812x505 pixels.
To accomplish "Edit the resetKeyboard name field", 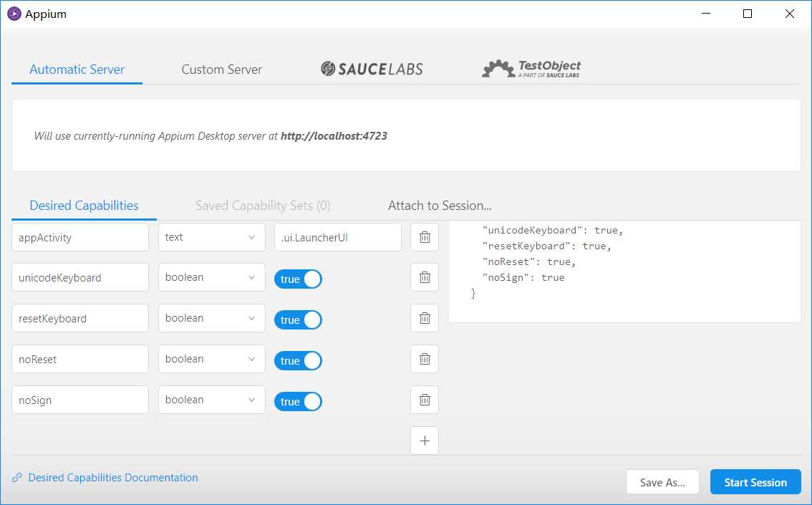I will point(80,318).
